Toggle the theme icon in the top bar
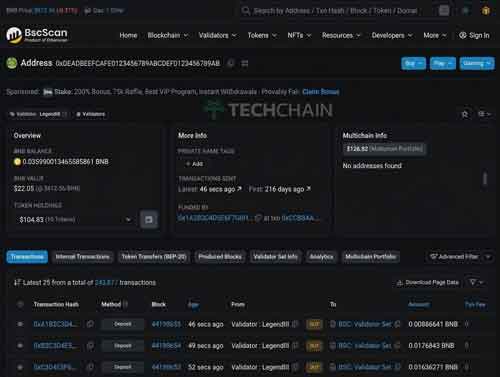This screenshot has height=377, width=500. (x=465, y=11)
